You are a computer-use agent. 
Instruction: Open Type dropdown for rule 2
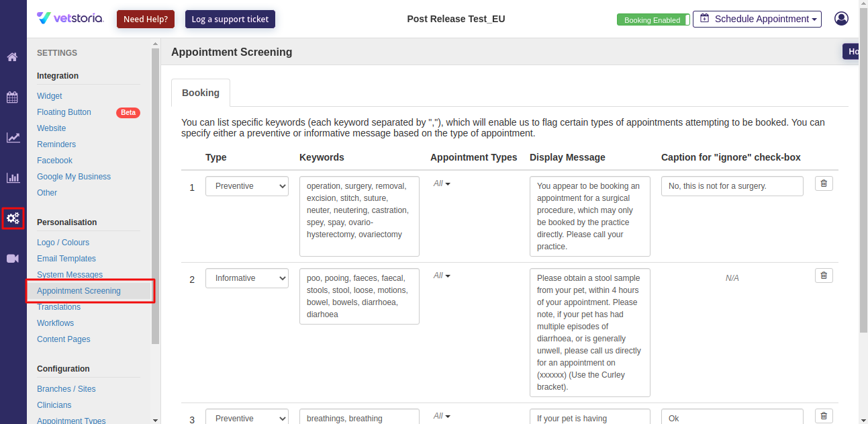pos(246,278)
